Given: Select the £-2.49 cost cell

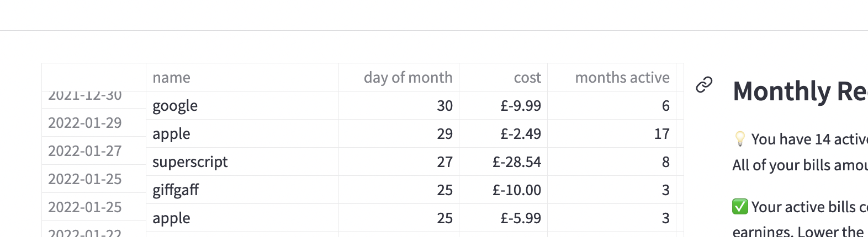Looking at the screenshot, I should [503, 133].
